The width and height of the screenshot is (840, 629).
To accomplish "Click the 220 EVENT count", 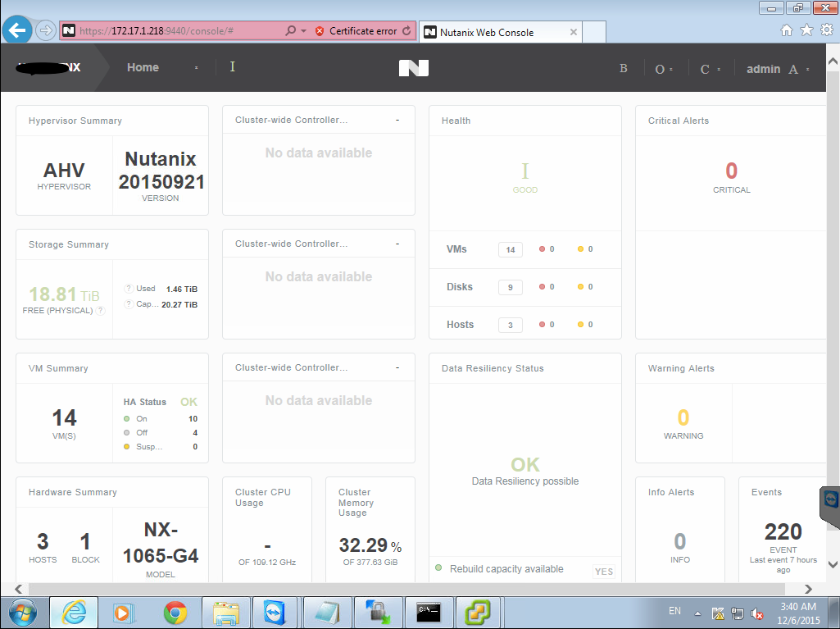I will pos(783,532).
